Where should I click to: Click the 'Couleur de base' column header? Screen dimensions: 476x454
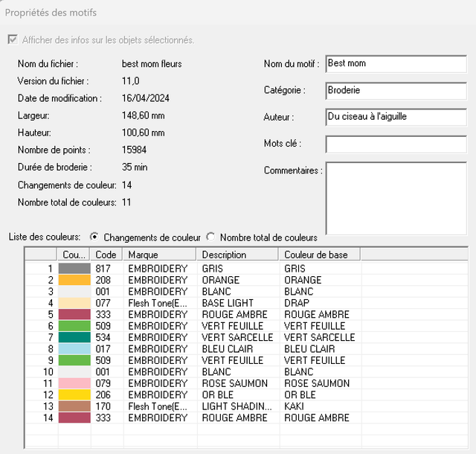[x=318, y=255]
